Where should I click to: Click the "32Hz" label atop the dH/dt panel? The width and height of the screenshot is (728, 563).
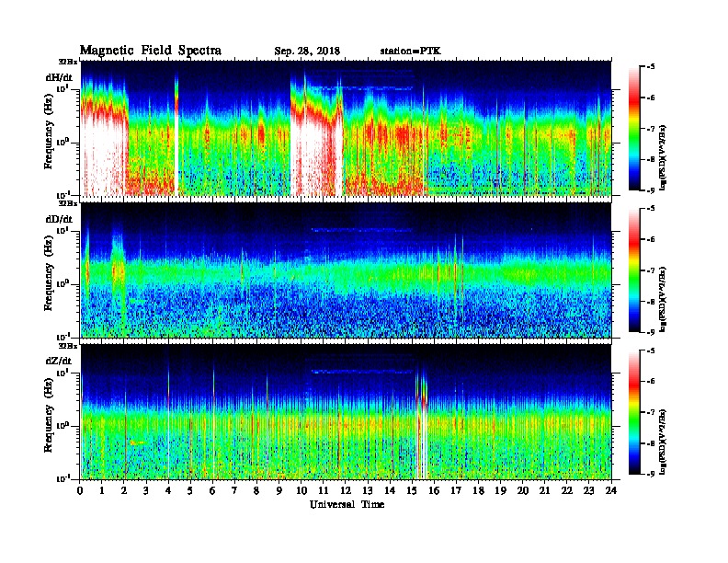pyautogui.click(x=68, y=62)
